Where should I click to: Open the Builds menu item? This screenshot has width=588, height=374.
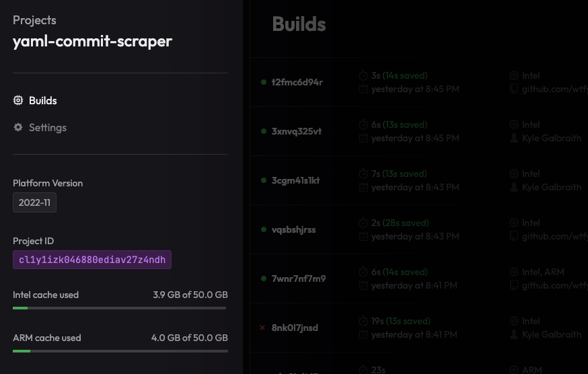[x=42, y=101]
